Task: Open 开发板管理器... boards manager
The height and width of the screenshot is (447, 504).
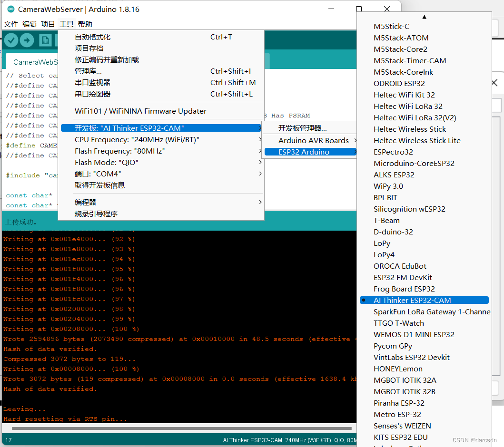Action: pyautogui.click(x=310, y=128)
